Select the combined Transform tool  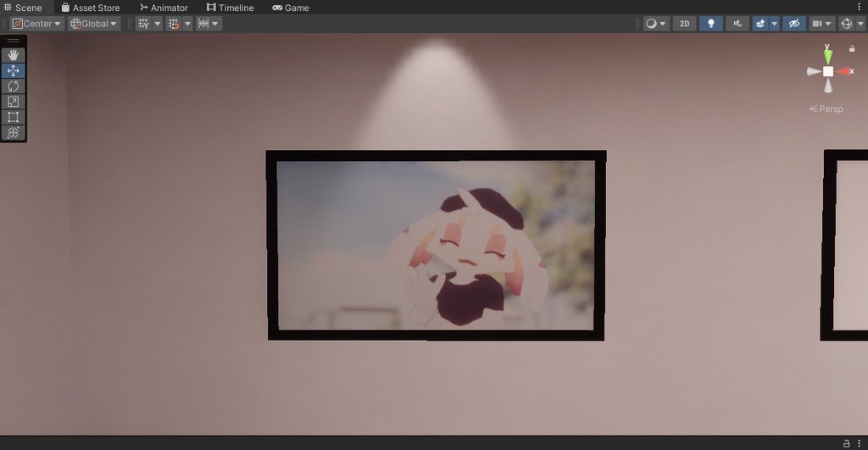click(14, 132)
